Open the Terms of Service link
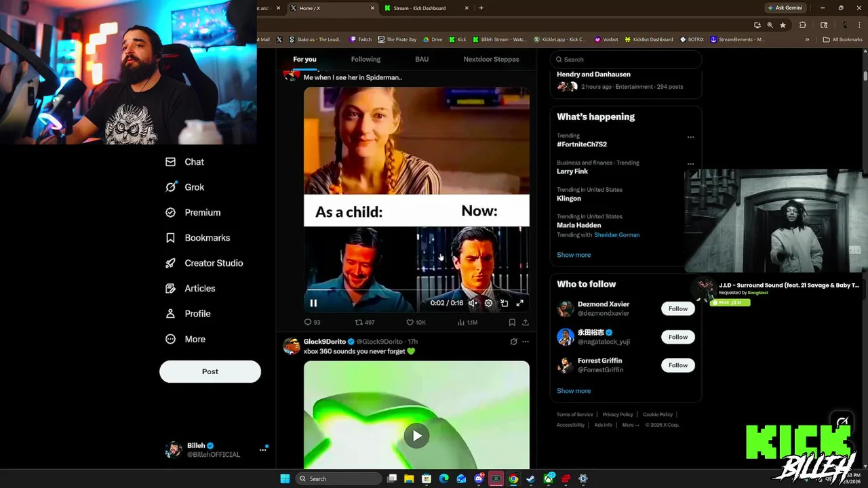The width and height of the screenshot is (868, 488). (x=574, y=414)
